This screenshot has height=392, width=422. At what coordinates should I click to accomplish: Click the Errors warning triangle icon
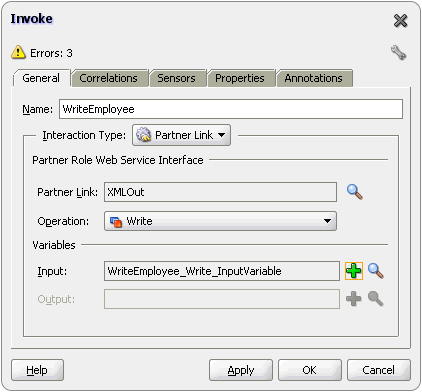18,52
